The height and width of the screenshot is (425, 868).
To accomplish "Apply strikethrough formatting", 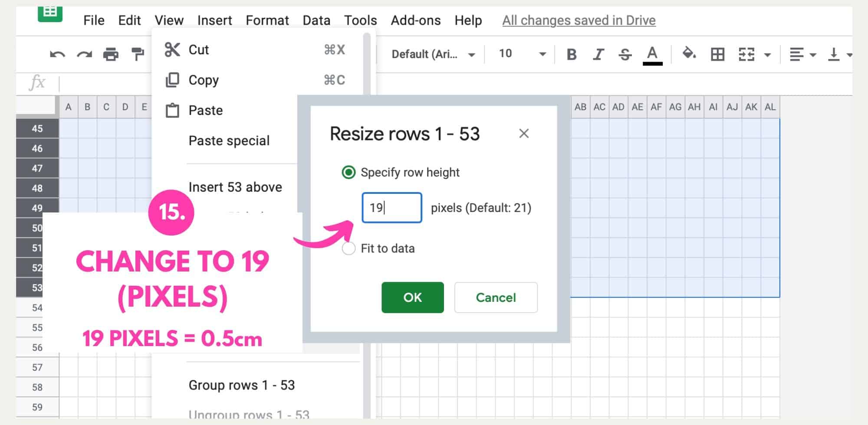I will click(x=625, y=54).
